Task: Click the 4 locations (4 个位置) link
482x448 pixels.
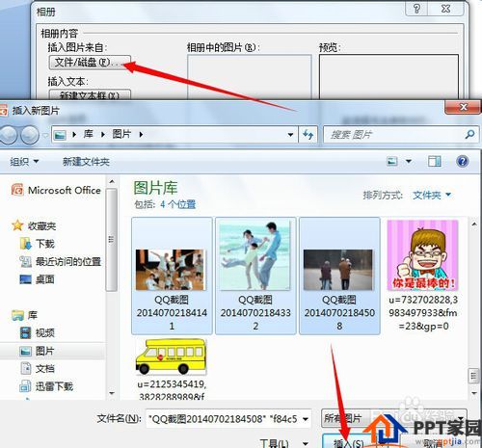Action: [x=177, y=204]
